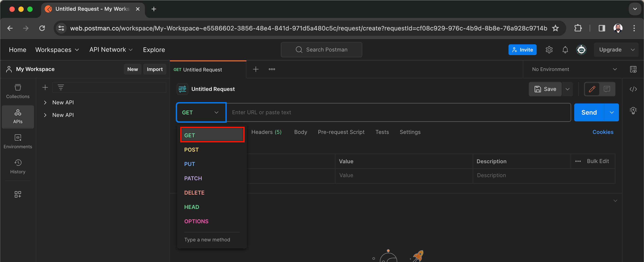Select DELETE from the method list
Image resolution: width=644 pixels, height=262 pixels.
(x=194, y=193)
